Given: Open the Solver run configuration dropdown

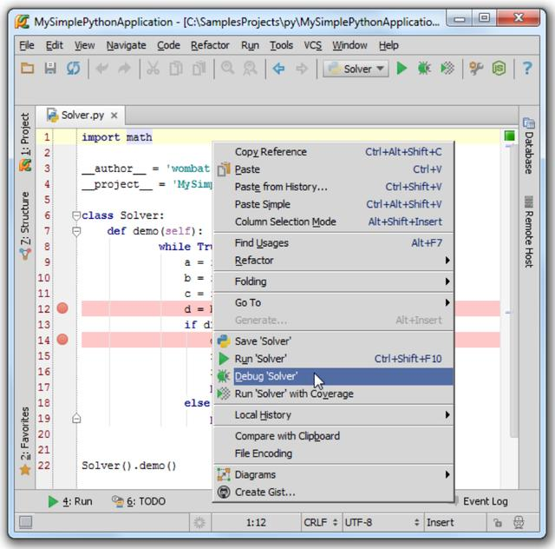Looking at the screenshot, I should click(x=355, y=69).
